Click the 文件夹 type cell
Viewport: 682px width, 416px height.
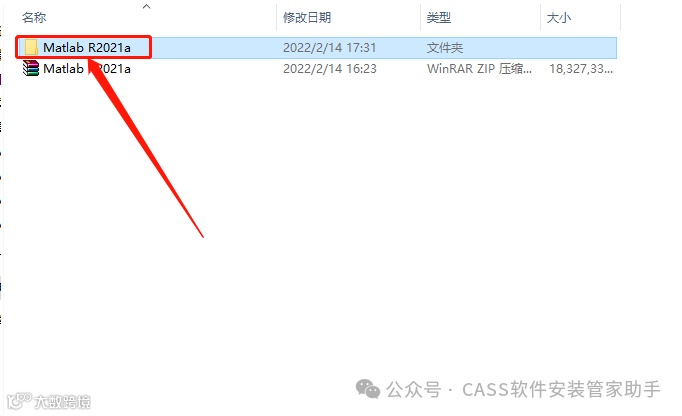(x=445, y=47)
